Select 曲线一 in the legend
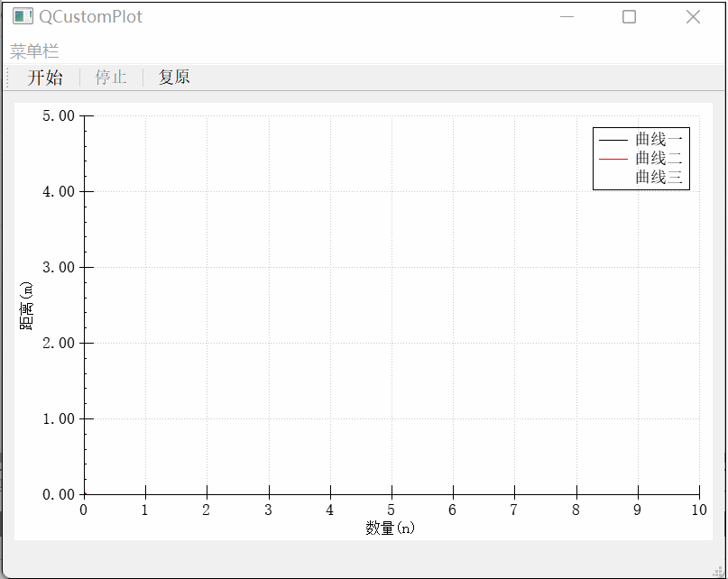This screenshot has height=579, width=728. click(x=659, y=139)
